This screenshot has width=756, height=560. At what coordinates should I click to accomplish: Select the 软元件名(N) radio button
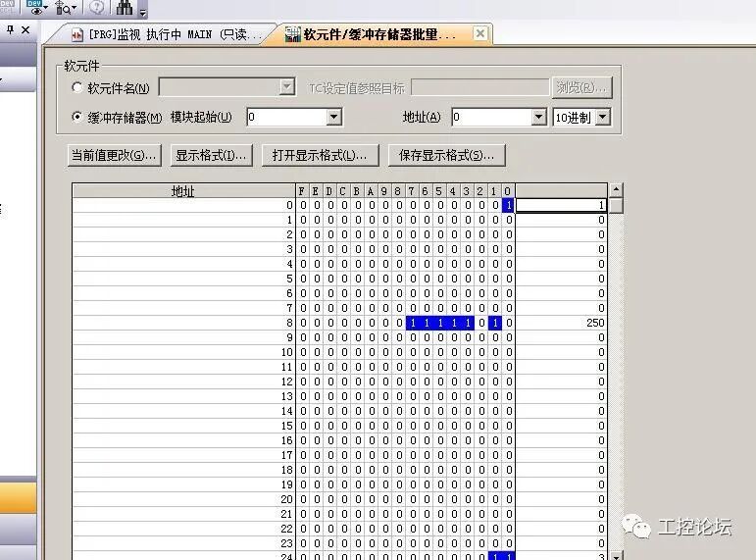pos(76,87)
